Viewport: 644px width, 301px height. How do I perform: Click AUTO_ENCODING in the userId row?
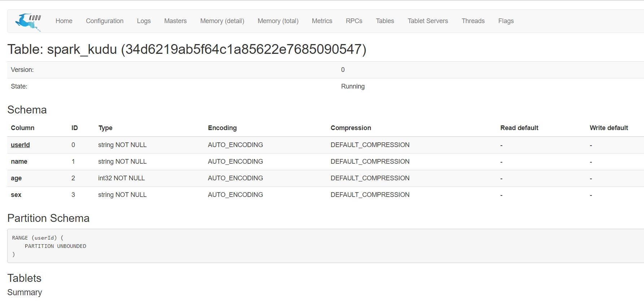[x=235, y=145]
